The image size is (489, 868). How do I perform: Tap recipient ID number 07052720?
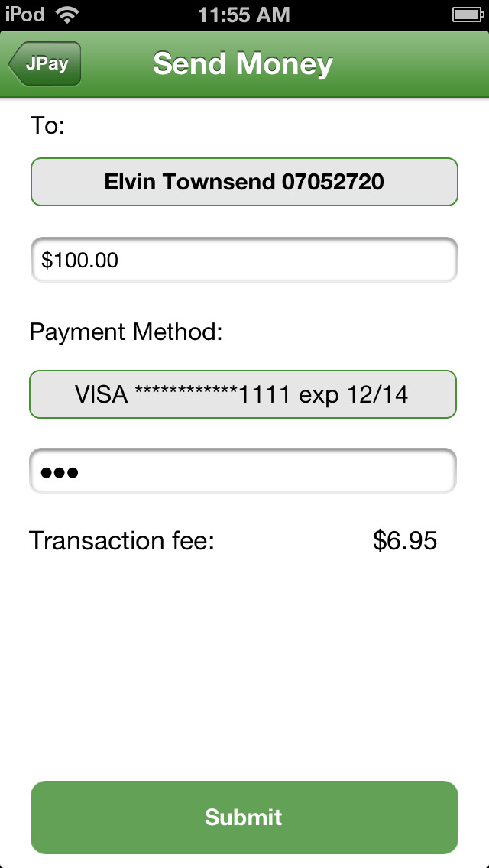pos(332,182)
